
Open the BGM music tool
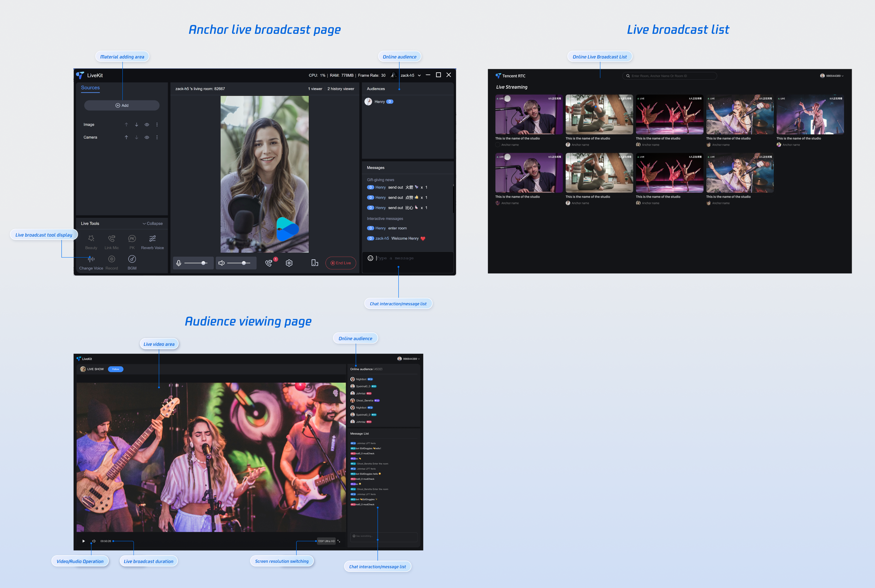[x=132, y=259]
